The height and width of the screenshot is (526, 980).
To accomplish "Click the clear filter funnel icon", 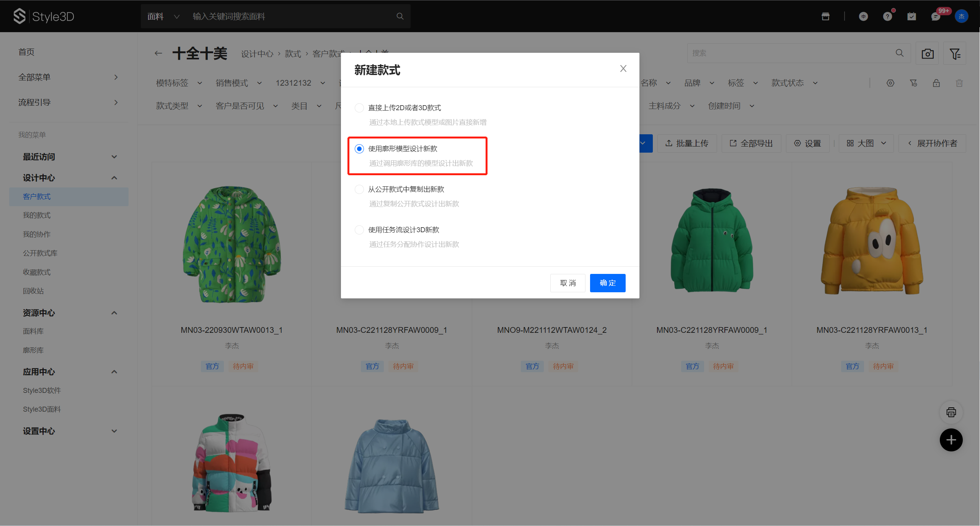I will (913, 83).
